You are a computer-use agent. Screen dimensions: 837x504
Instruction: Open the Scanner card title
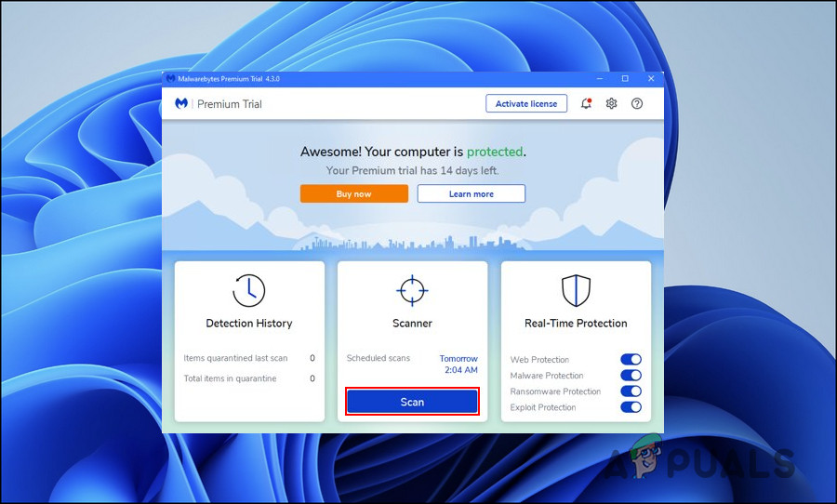coord(412,323)
